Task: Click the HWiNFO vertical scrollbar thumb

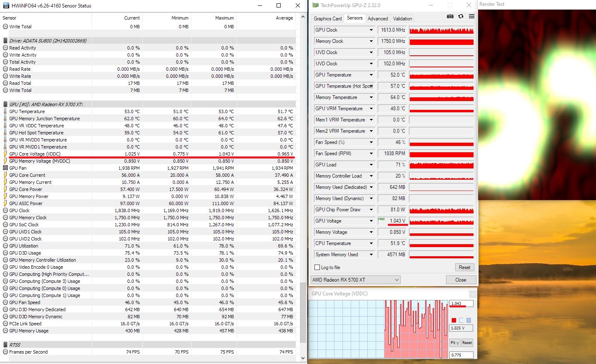Action: click(x=303, y=312)
